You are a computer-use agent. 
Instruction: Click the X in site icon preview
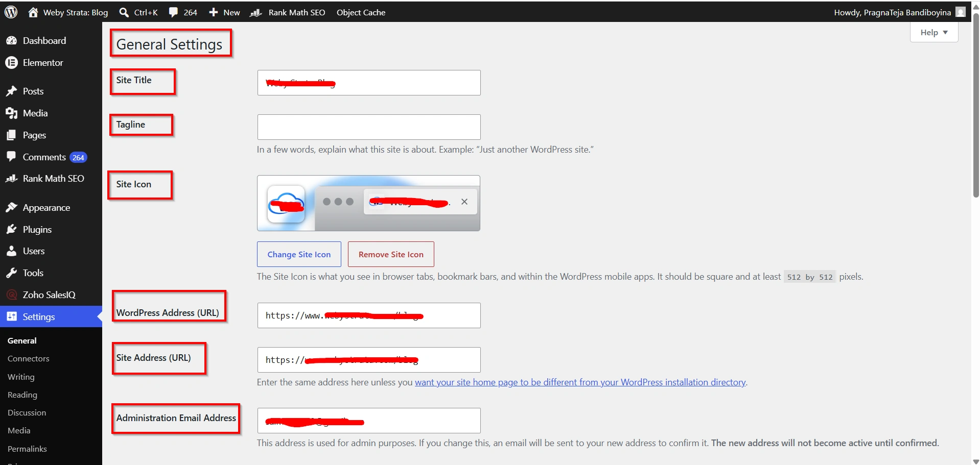464,202
